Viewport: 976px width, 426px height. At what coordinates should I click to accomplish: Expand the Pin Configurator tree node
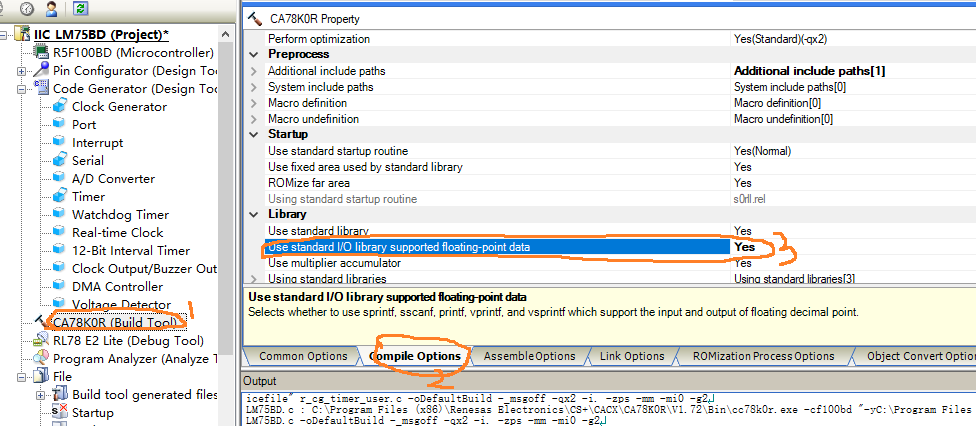click(22, 70)
